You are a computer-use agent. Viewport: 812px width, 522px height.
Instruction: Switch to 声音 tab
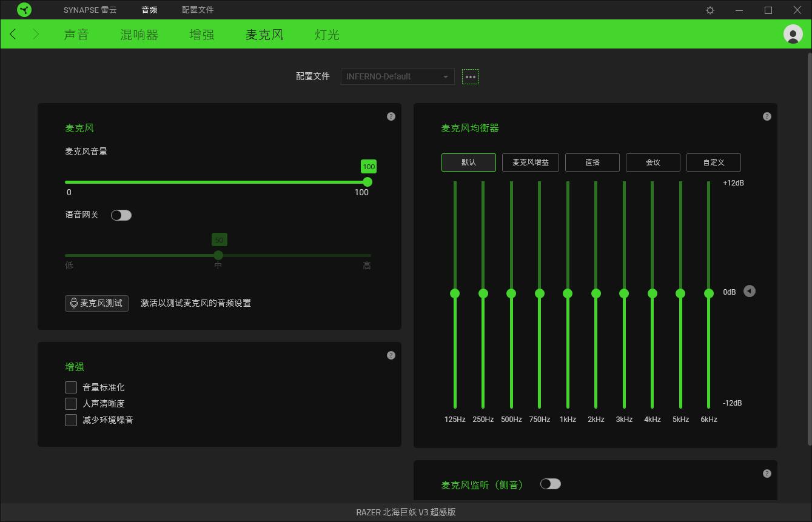pyautogui.click(x=76, y=35)
